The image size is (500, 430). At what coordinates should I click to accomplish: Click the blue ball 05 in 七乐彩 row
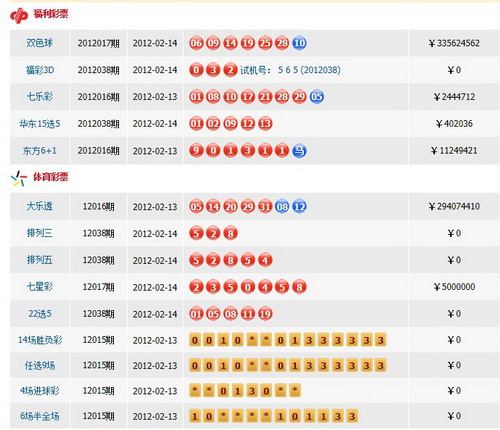click(x=317, y=97)
